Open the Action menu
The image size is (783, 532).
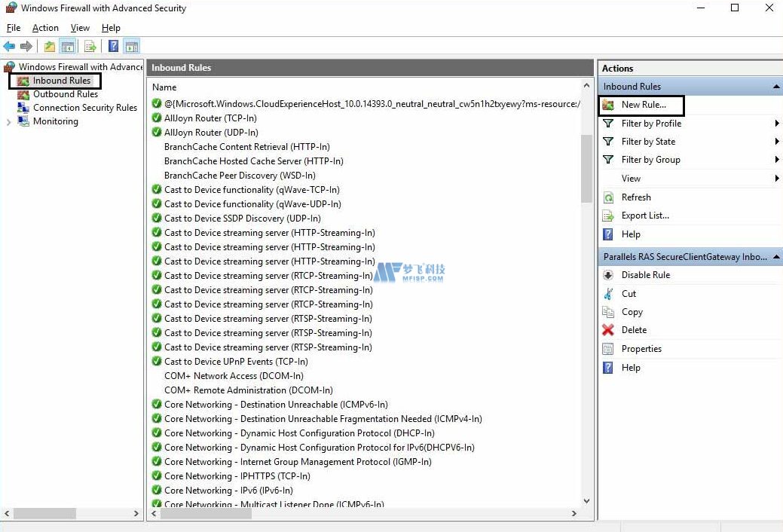click(45, 28)
